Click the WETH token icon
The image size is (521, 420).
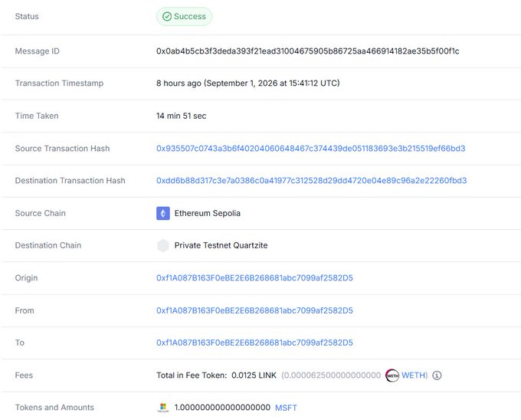(x=392, y=376)
